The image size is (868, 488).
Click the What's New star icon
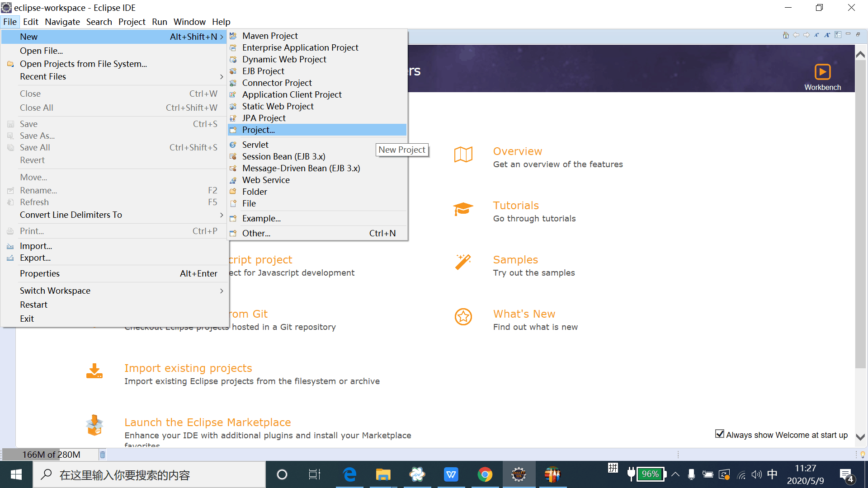pos(463,317)
